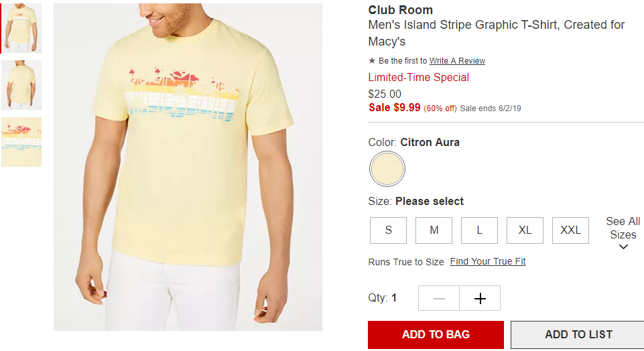Open the Find Your True Fit link
The height and width of the screenshot is (351, 644).
click(x=487, y=261)
